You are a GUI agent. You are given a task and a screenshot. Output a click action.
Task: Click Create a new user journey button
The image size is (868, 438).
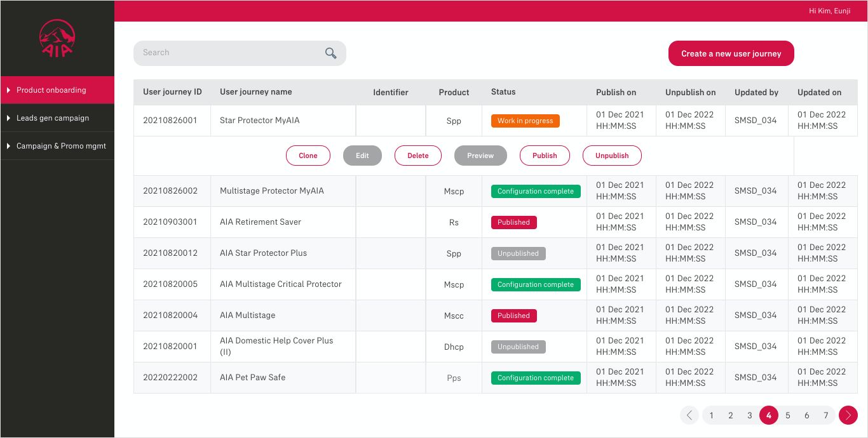pyautogui.click(x=731, y=53)
